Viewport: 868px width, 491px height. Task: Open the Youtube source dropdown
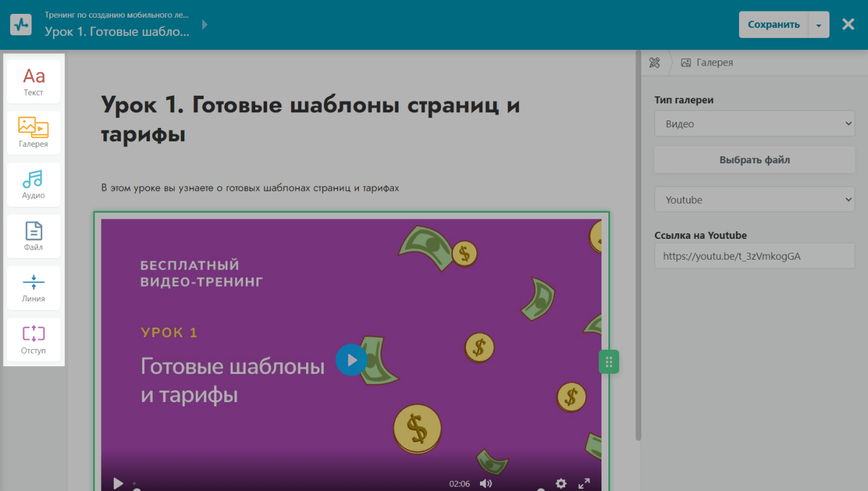tap(755, 199)
